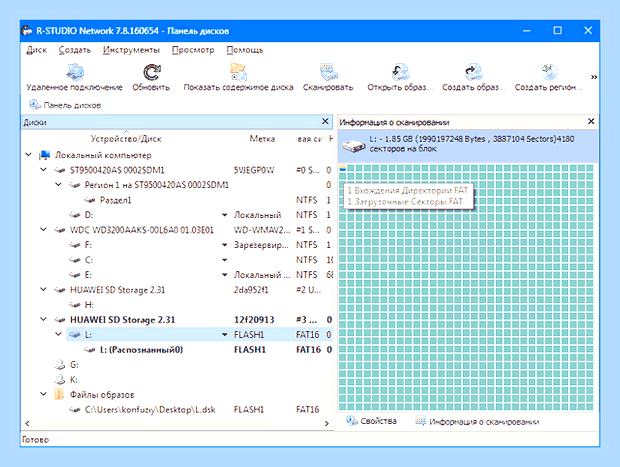Collapse the Локальный компьютер tree node
The height and width of the screenshot is (467, 620).
28,155
